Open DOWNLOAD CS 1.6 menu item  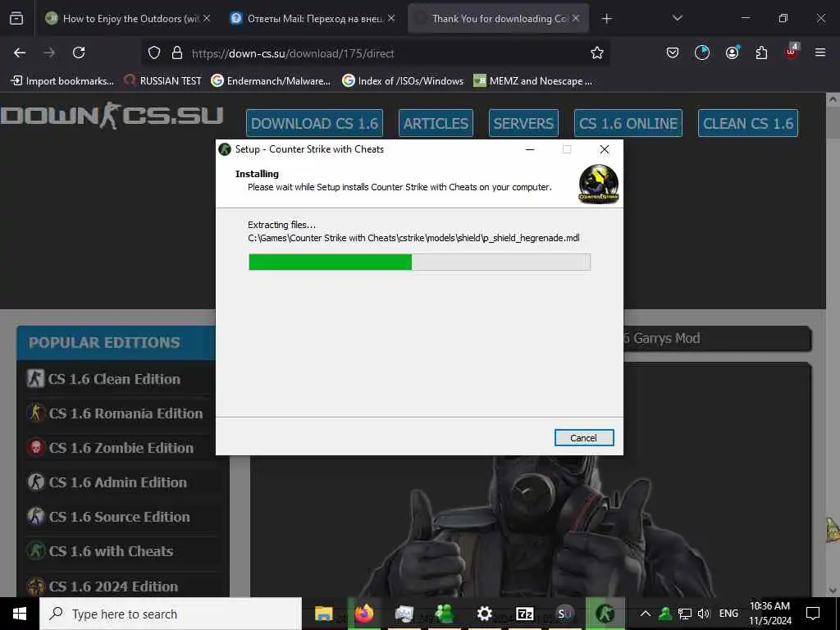coord(314,123)
